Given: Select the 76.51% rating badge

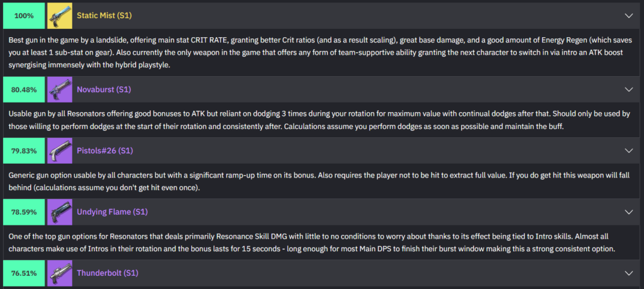Looking at the screenshot, I should (x=23, y=273).
